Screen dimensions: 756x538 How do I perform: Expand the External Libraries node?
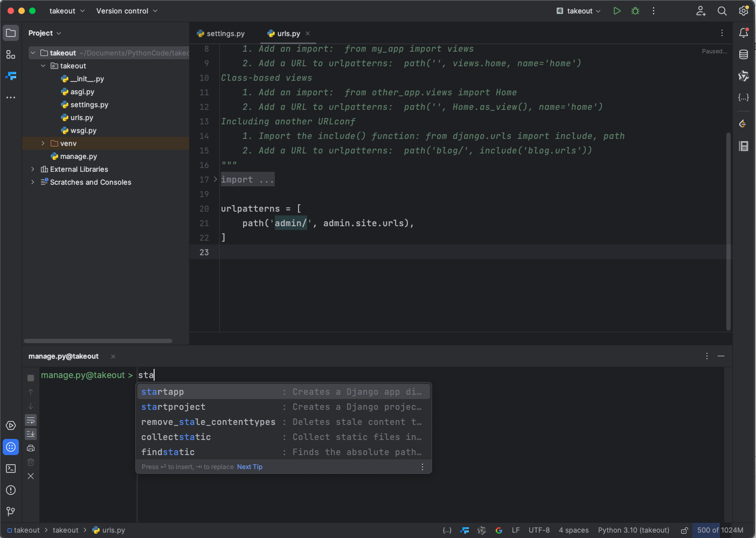pyautogui.click(x=33, y=169)
